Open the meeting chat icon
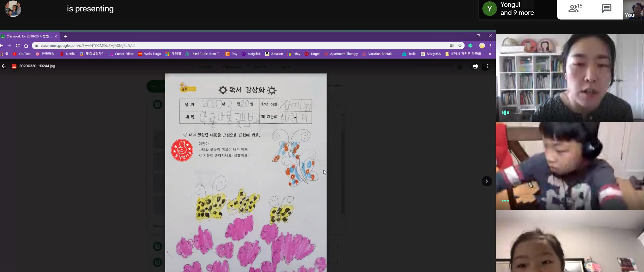Screen dimensions: 644x272 607,9
